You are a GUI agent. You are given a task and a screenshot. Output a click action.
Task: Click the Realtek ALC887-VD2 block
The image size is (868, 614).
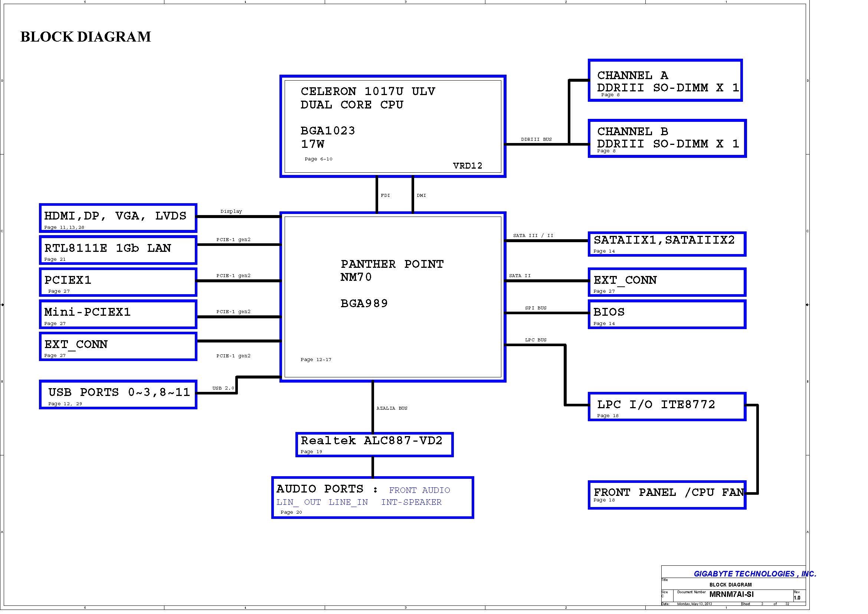click(374, 445)
